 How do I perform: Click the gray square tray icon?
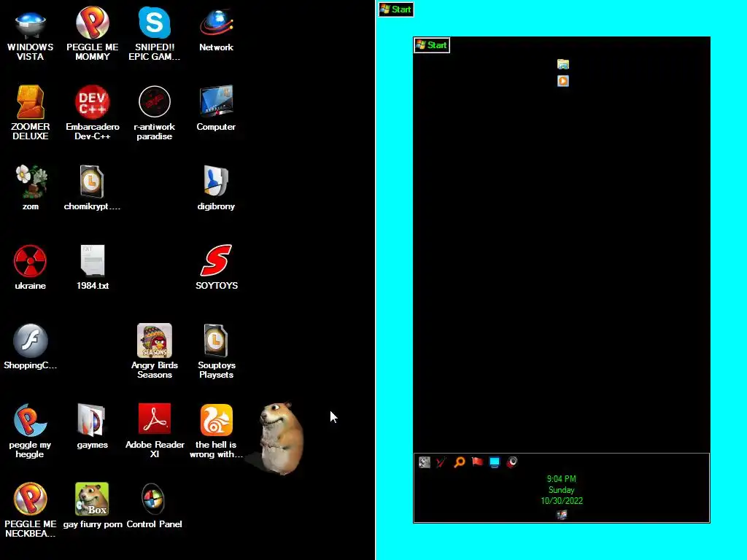pyautogui.click(x=425, y=462)
